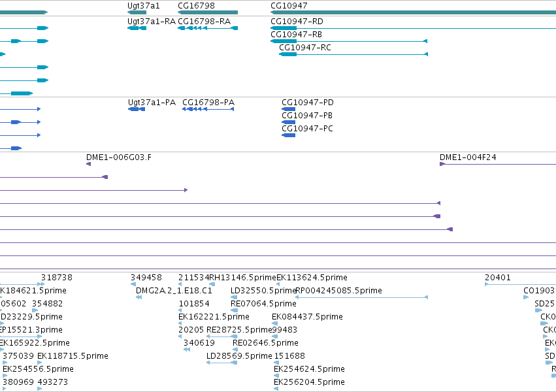
Task: Select EK165922.5prime EST
Action: (2, 350)
